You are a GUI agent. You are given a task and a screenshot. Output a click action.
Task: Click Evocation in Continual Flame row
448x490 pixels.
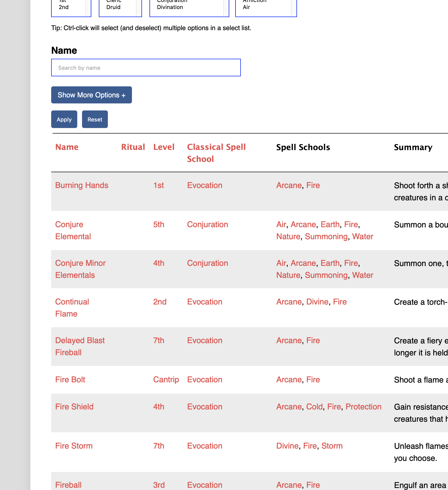(205, 302)
